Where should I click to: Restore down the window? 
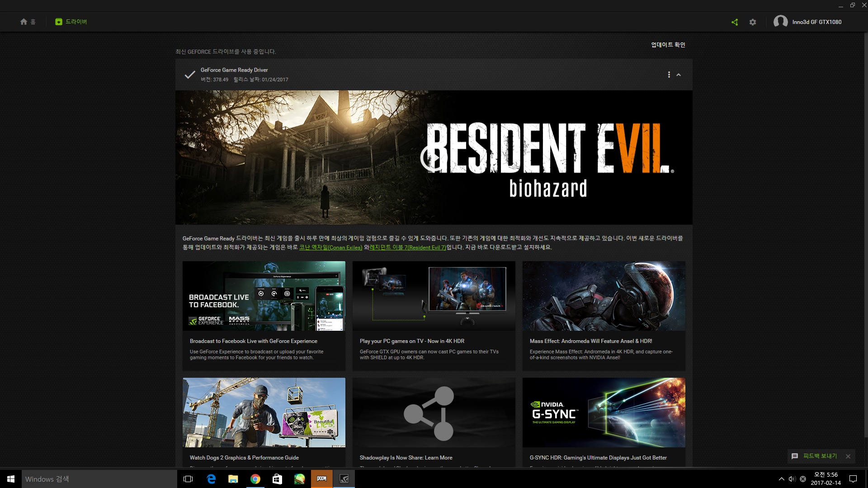[x=852, y=5]
